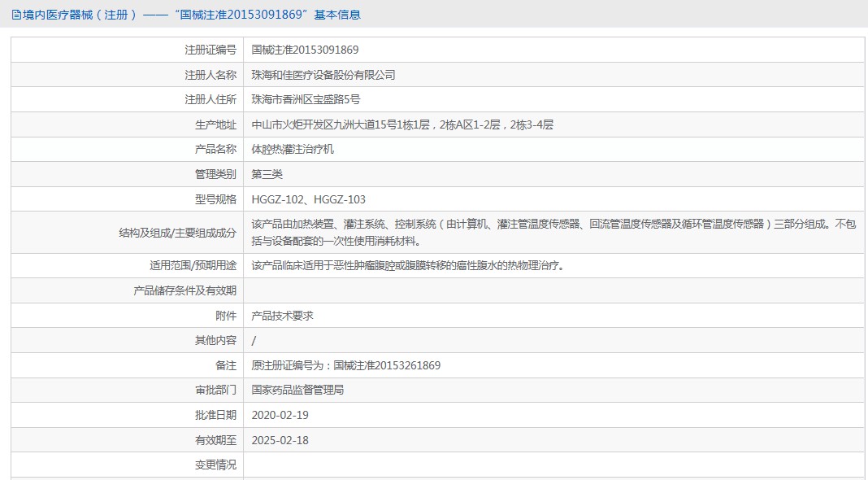This screenshot has width=868, height=480.
Task: Select the models HGGZ-102、HGGZ-103
Action: (x=308, y=199)
